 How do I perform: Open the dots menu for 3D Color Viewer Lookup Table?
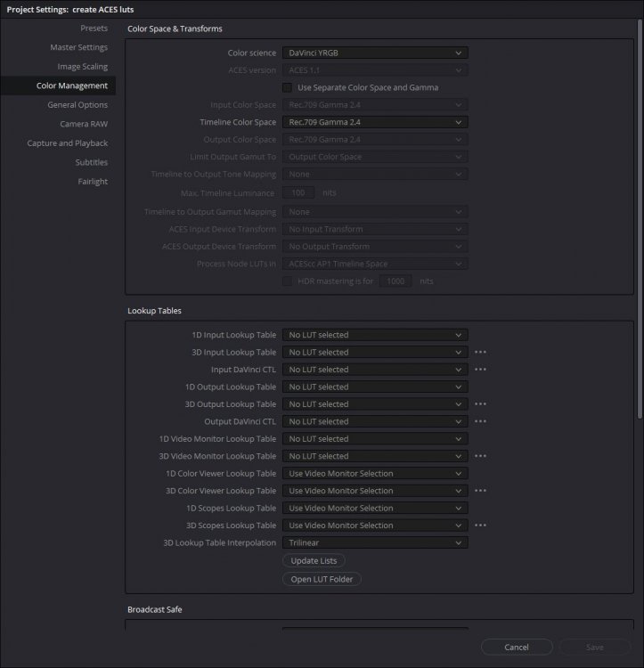480,491
